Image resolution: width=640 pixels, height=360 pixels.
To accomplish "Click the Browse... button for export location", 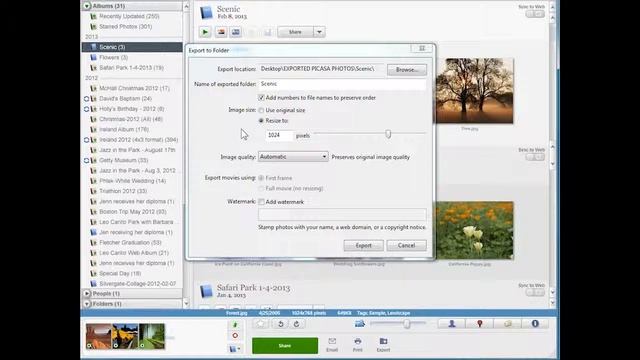I will tap(407, 70).
